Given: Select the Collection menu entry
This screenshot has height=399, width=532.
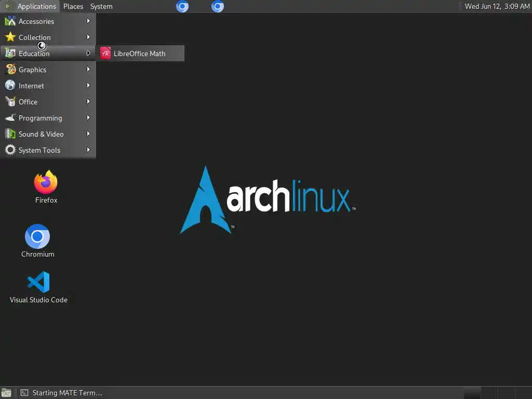Looking at the screenshot, I should (48, 37).
